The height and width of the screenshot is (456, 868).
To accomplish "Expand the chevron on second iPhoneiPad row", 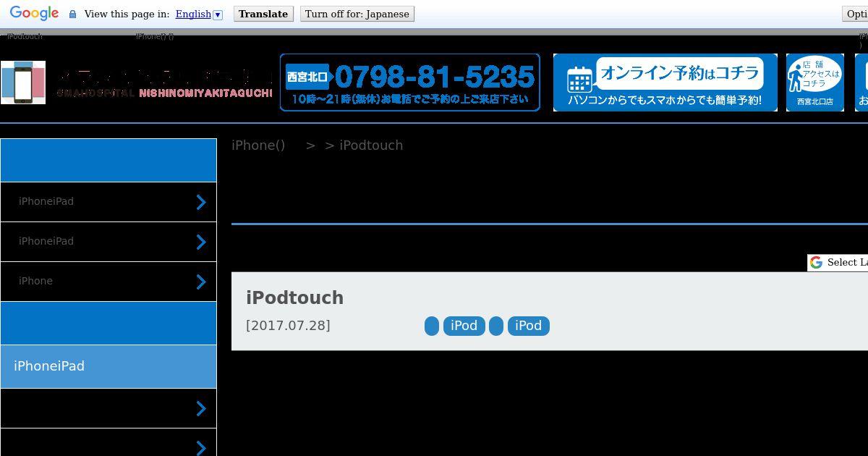I will click(201, 242).
